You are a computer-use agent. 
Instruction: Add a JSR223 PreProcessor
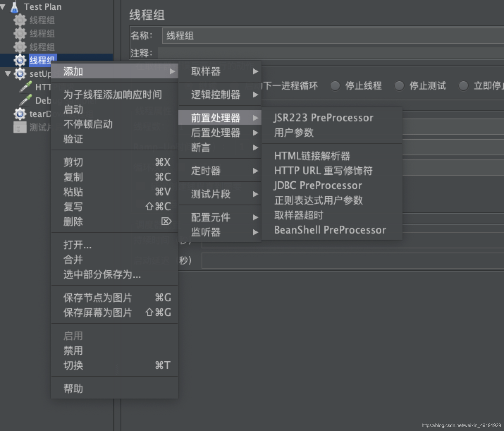(x=332, y=118)
